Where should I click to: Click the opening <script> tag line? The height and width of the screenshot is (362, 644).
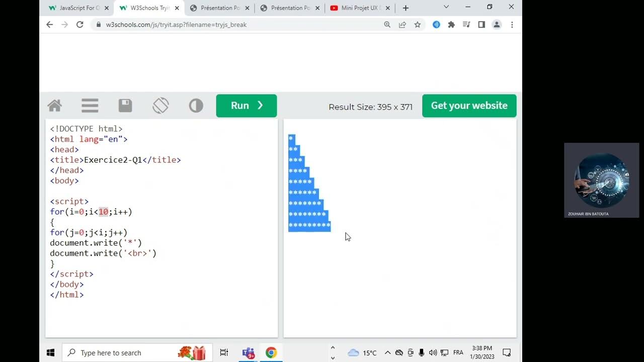click(69, 201)
